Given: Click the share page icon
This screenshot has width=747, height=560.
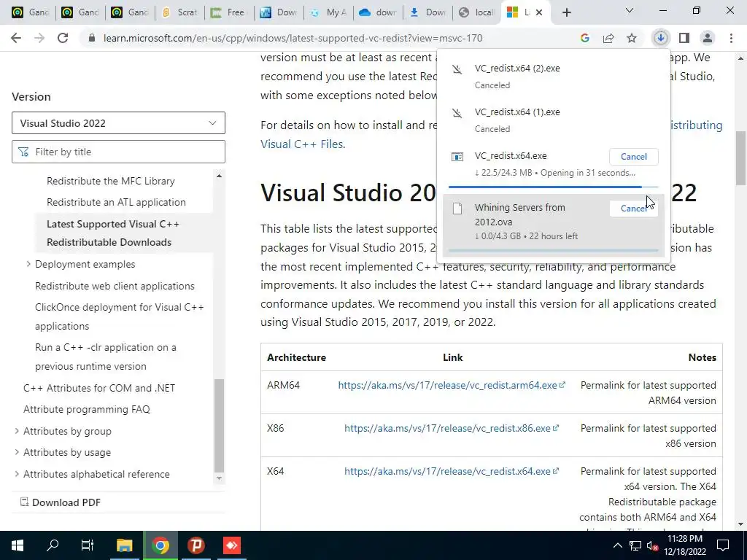Looking at the screenshot, I should click(608, 38).
